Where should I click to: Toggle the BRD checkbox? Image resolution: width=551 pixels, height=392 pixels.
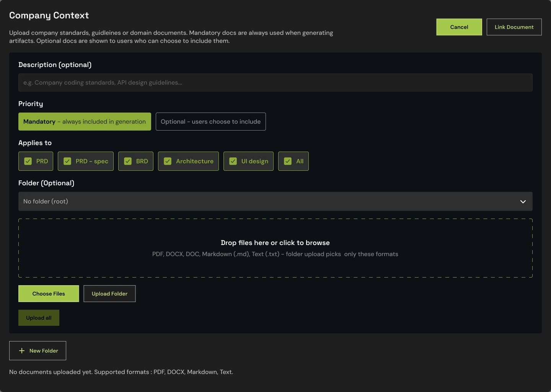point(128,161)
